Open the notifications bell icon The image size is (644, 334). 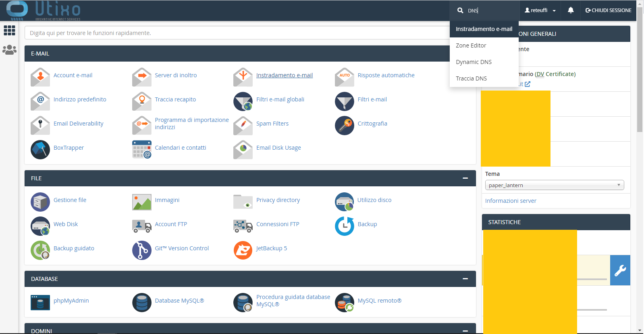[571, 10]
